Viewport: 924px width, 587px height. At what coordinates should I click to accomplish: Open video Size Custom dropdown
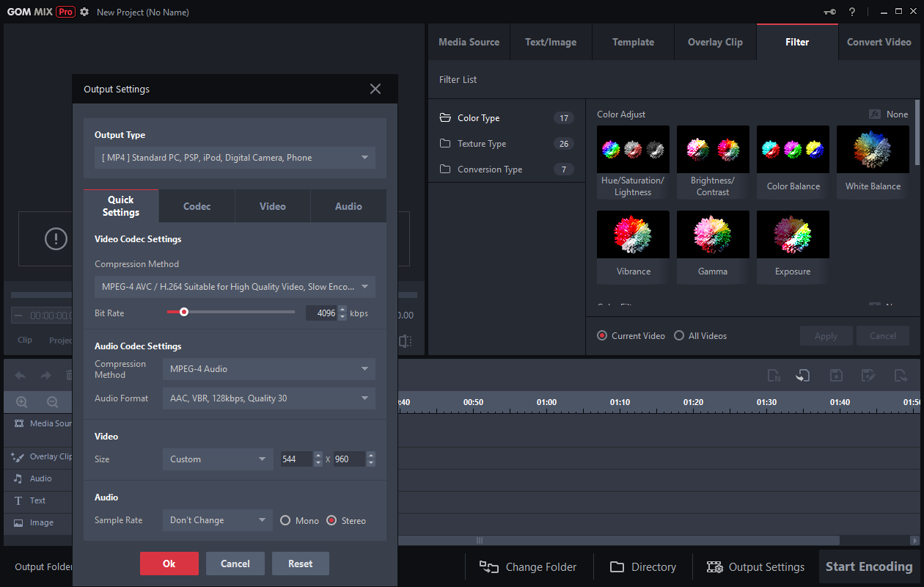point(218,459)
